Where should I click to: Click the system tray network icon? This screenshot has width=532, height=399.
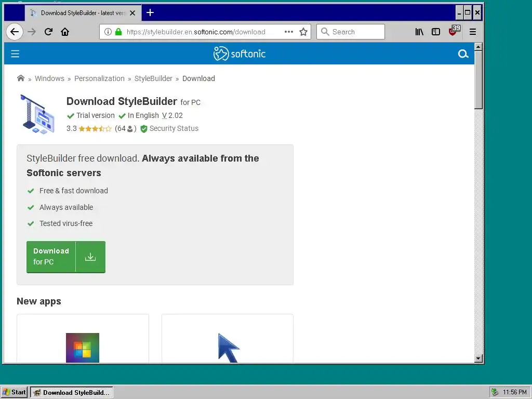click(x=495, y=392)
